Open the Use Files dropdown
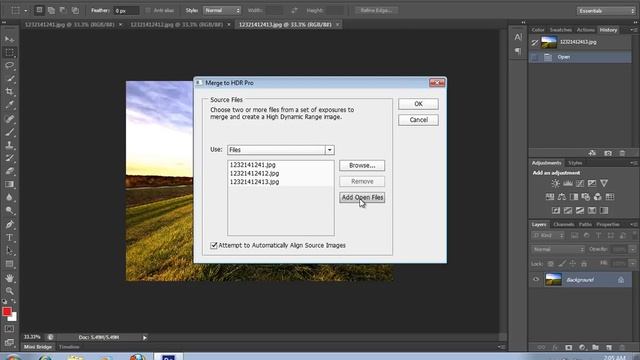The image size is (640, 360). pyautogui.click(x=329, y=150)
